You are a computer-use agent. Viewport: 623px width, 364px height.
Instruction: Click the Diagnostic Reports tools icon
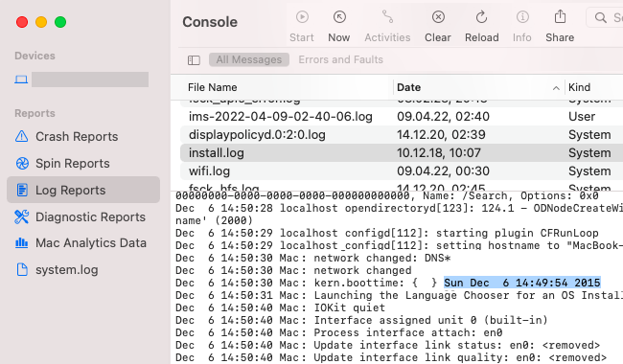(x=21, y=216)
